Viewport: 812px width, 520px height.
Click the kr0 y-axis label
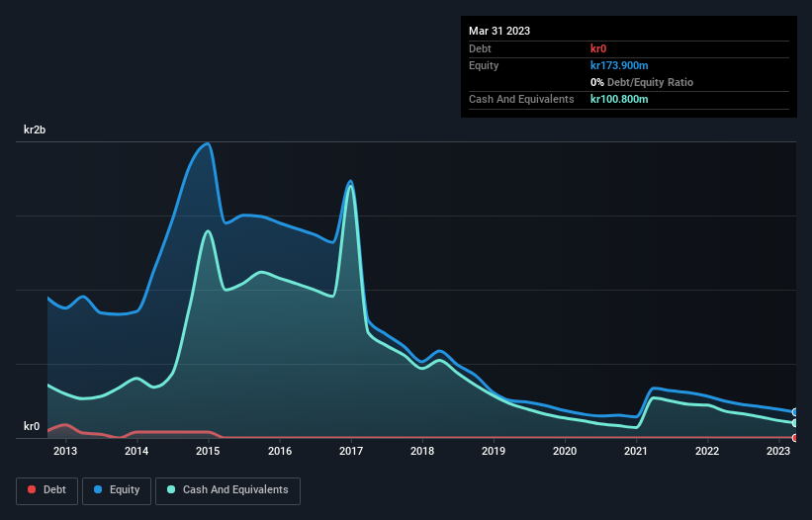[32, 426]
